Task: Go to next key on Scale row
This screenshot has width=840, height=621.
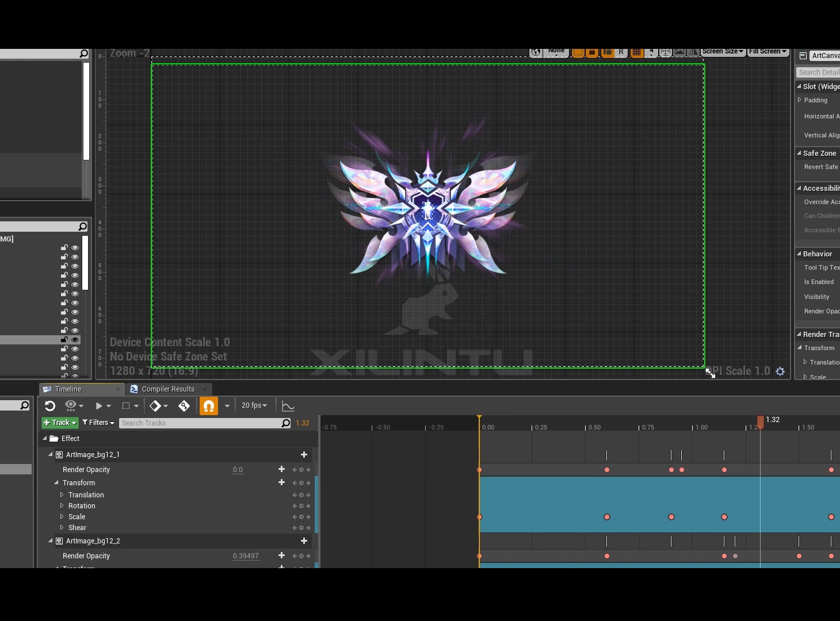Action: [x=308, y=517]
